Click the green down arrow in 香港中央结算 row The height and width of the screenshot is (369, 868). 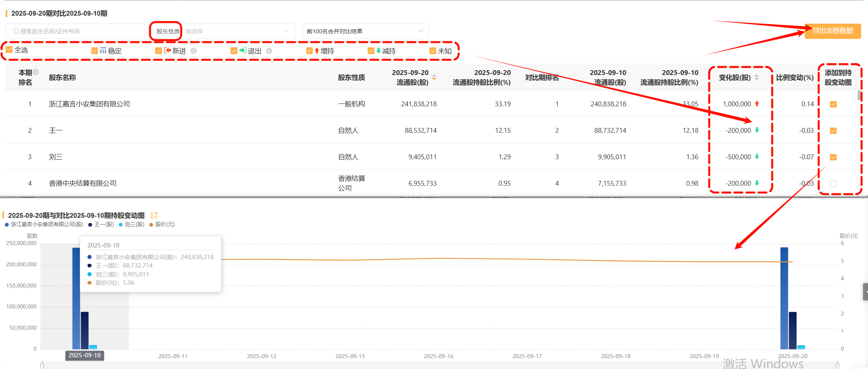[x=757, y=183]
